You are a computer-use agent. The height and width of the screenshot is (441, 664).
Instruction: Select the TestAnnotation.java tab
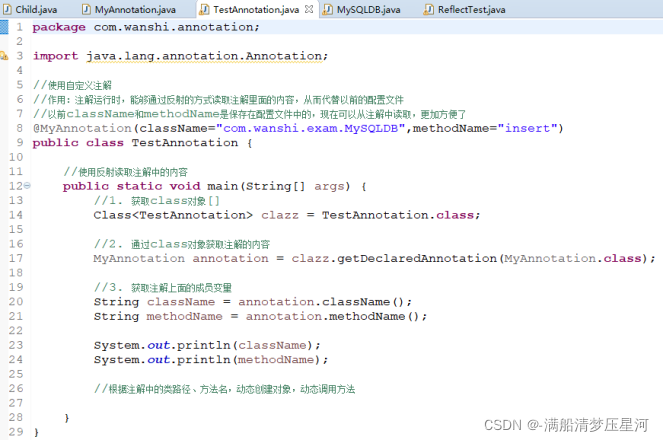[256, 9]
